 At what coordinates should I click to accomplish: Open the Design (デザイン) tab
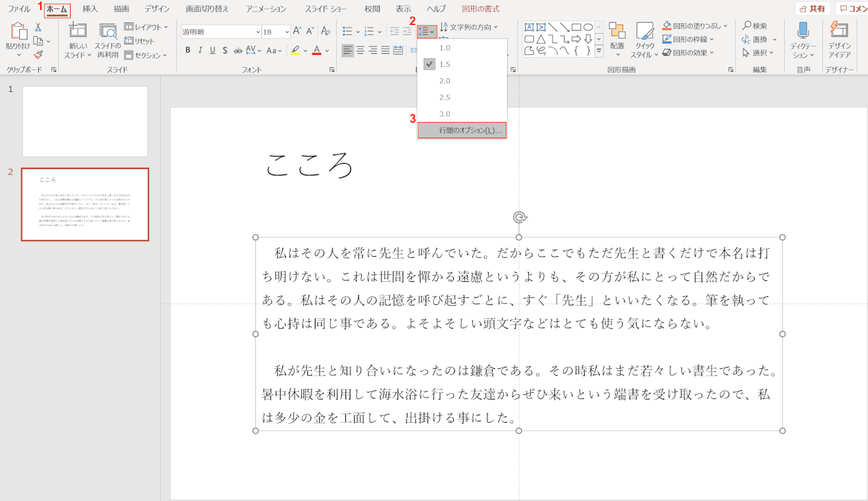(156, 9)
